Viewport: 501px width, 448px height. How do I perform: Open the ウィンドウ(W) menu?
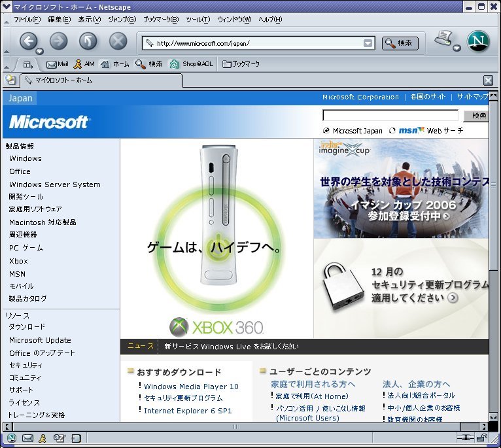coord(234,20)
